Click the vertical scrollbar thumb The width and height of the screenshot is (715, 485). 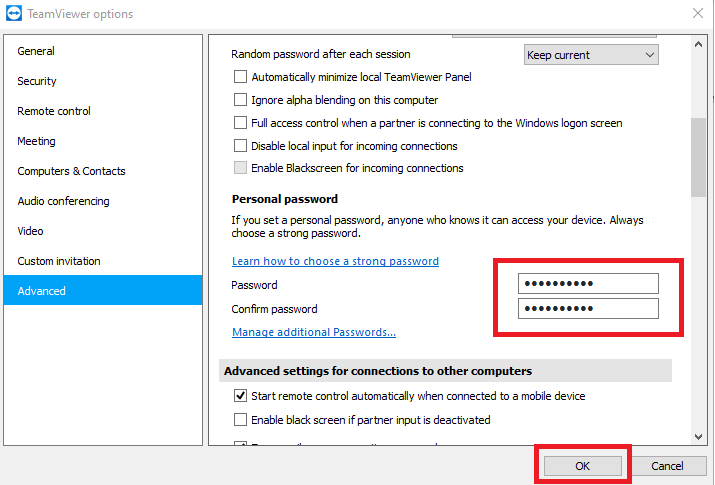(698, 157)
